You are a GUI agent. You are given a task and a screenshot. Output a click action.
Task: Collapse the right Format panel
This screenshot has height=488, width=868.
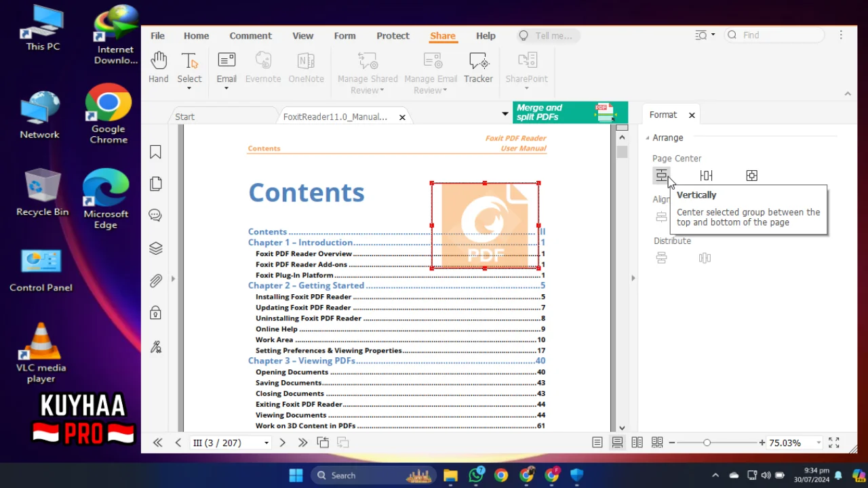[633, 278]
